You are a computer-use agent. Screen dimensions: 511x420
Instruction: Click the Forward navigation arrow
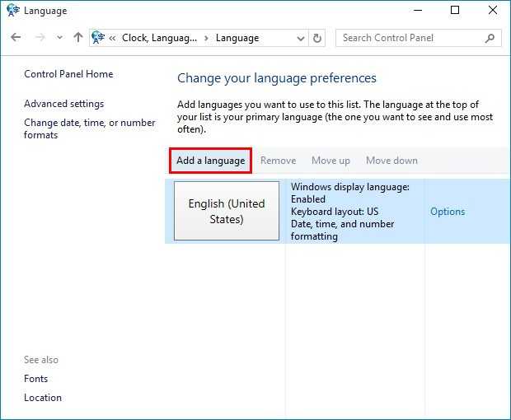[x=40, y=37]
